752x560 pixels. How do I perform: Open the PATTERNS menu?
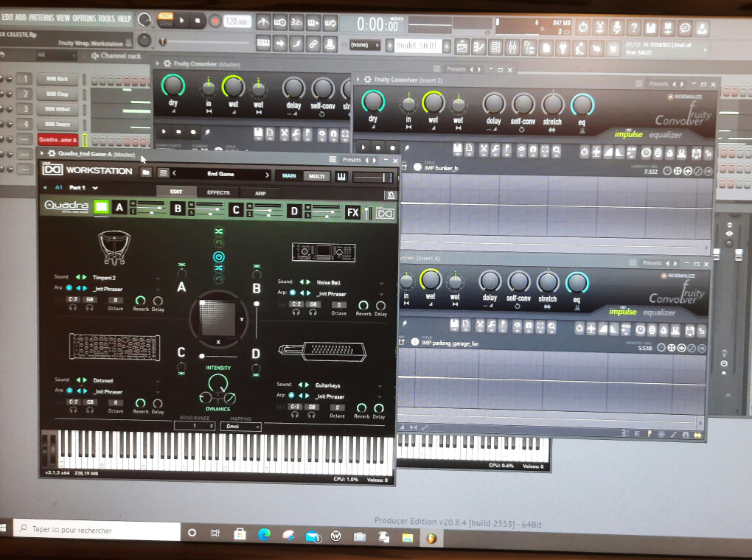(x=41, y=18)
